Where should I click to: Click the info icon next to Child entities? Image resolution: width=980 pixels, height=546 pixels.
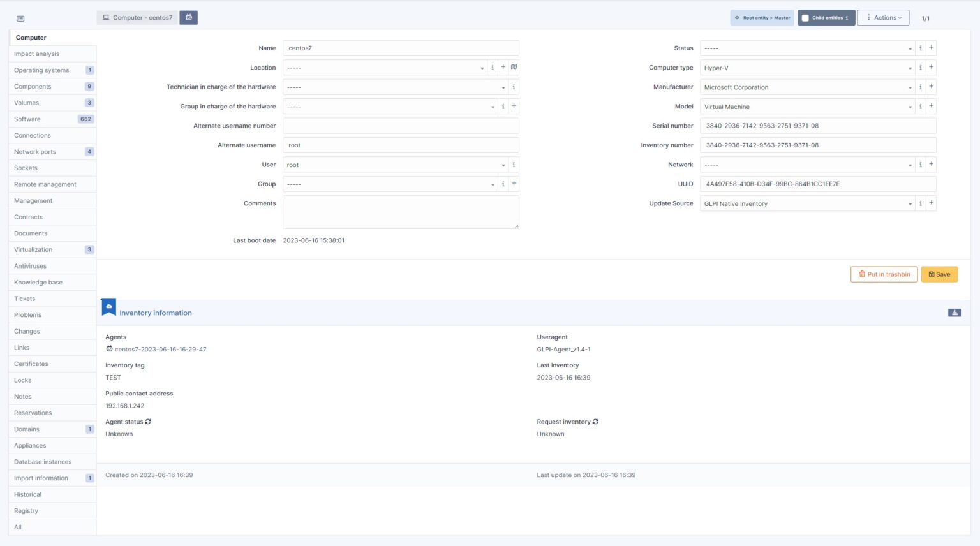click(847, 18)
